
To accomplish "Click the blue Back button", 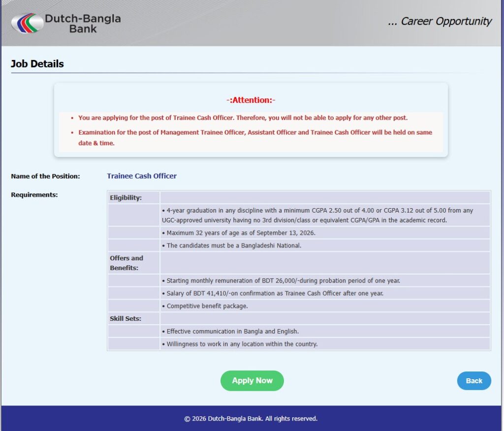I will tap(474, 380).
